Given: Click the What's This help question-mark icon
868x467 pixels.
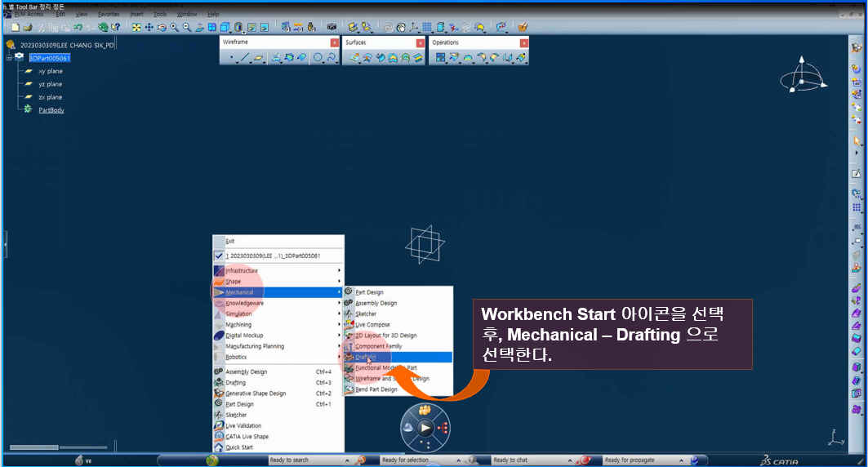Looking at the screenshot, I should click(x=116, y=27).
